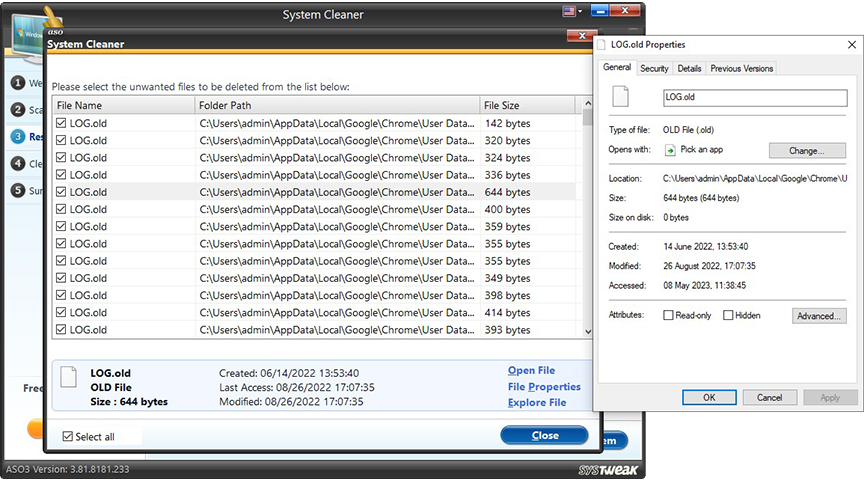Viewport: 864px width, 480px height.
Task: Uncheck LOG.old with 400 bytes
Action: (61, 209)
